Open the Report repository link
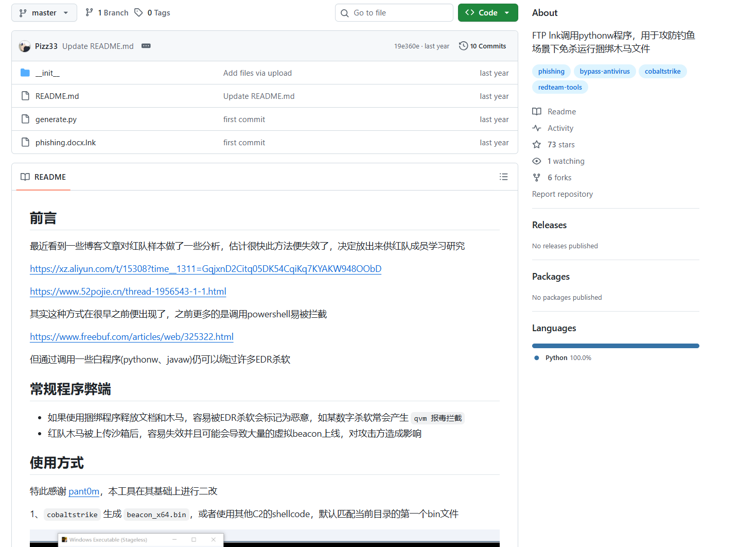The width and height of the screenshot is (756, 547). coord(562,194)
